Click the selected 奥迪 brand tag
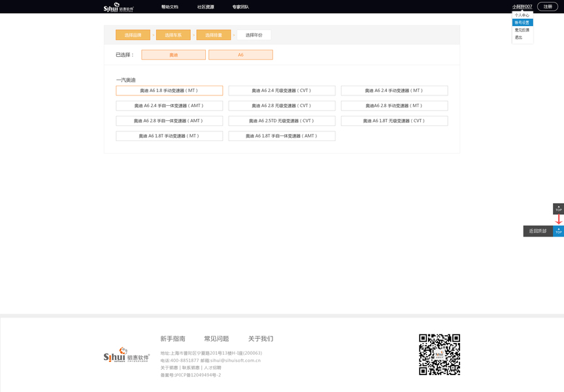This screenshot has height=392, width=564. pyautogui.click(x=173, y=55)
